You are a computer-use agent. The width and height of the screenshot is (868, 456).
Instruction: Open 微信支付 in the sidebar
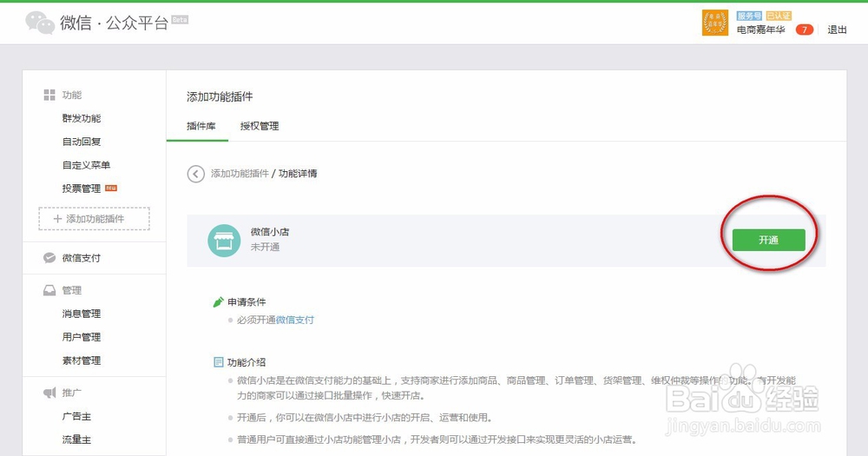(82, 258)
